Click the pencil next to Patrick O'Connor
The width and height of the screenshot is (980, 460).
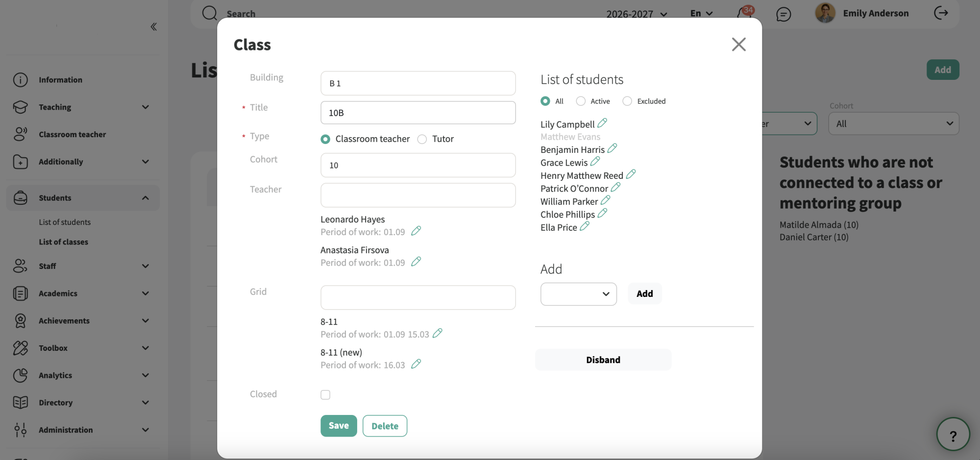[x=616, y=187]
